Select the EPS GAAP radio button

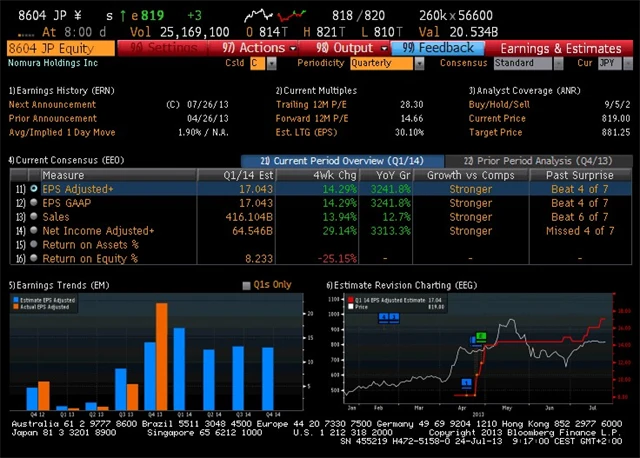point(34,202)
